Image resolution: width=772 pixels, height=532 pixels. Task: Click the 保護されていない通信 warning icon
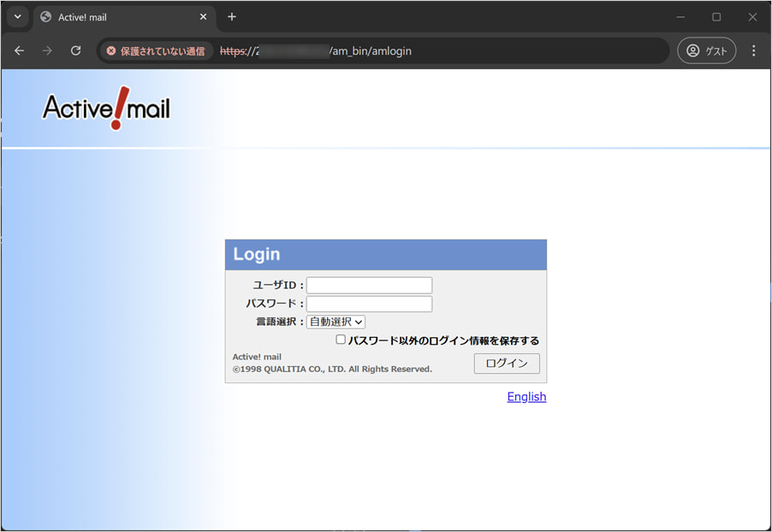pos(110,50)
